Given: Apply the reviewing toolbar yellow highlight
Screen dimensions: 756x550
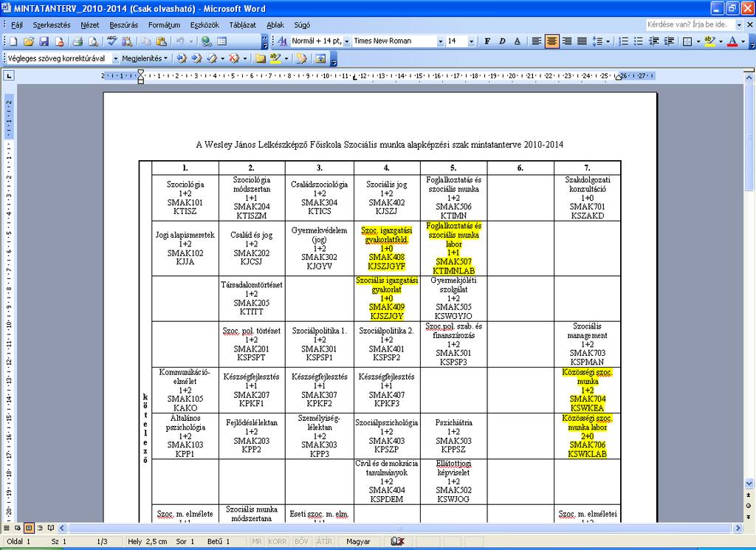Looking at the screenshot, I should pos(275,59).
